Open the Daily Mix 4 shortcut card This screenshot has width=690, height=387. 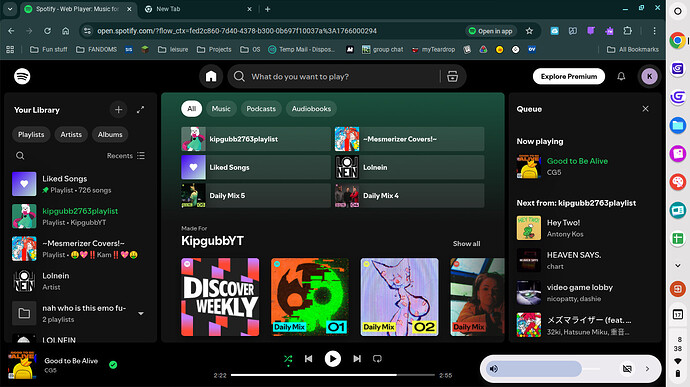(x=409, y=196)
